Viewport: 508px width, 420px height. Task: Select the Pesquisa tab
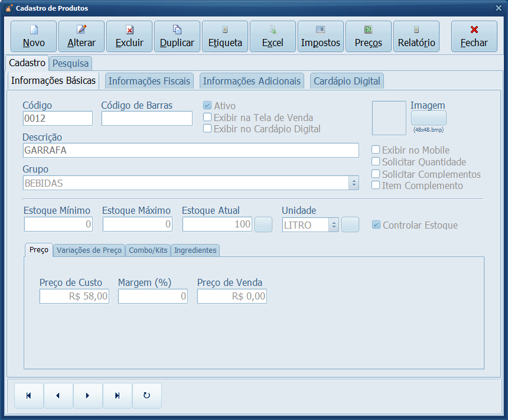[x=70, y=63]
